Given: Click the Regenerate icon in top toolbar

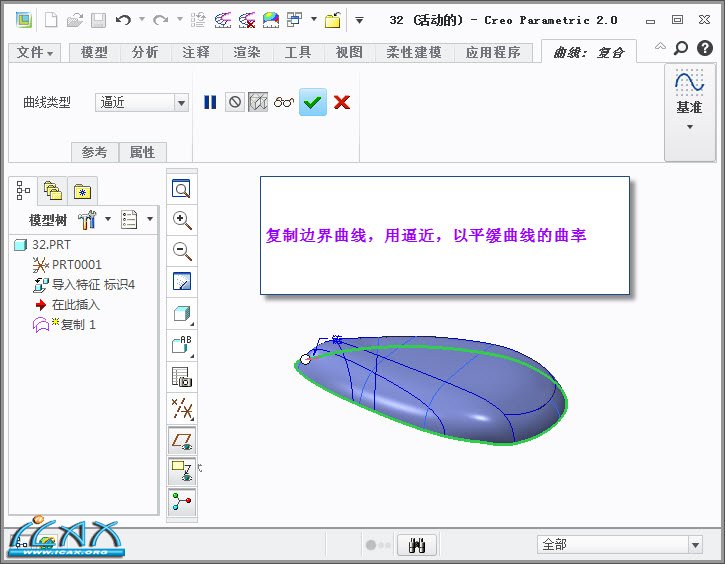Looking at the screenshot, I should tap(198, 20).
